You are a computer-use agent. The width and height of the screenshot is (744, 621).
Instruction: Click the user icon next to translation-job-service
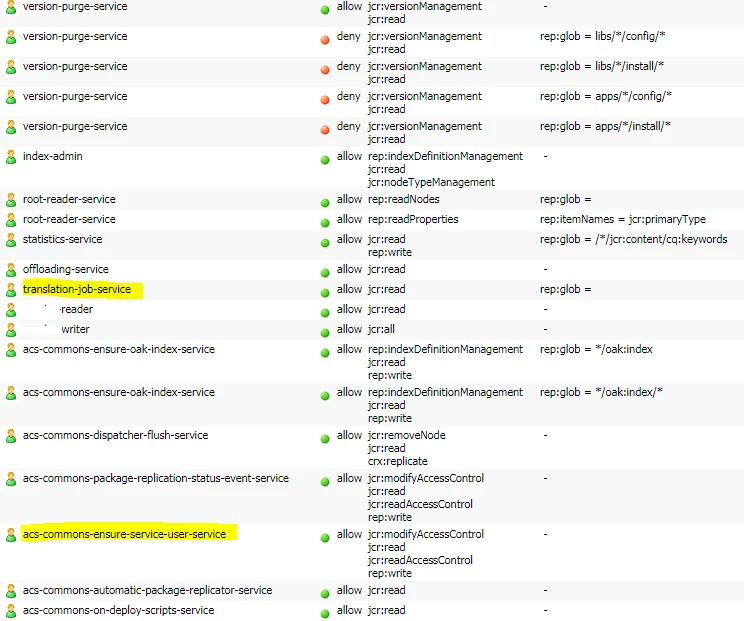tap(10, 290)
